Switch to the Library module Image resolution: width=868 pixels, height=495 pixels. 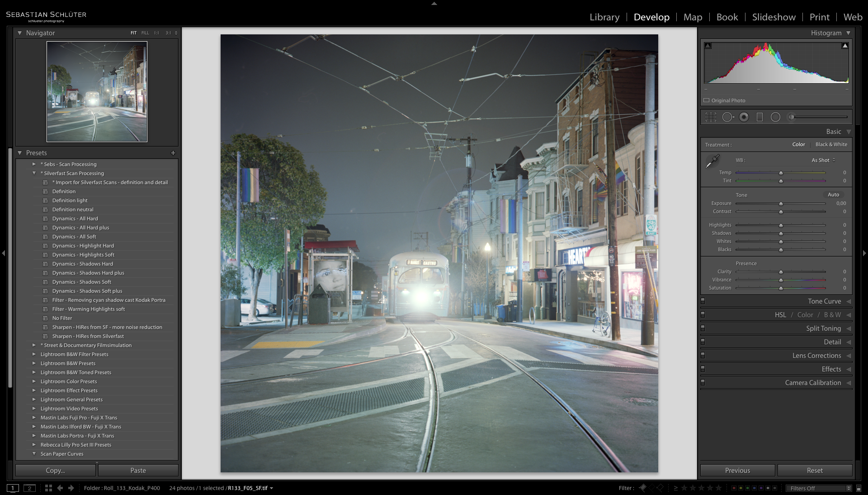[x=604, y=17]
